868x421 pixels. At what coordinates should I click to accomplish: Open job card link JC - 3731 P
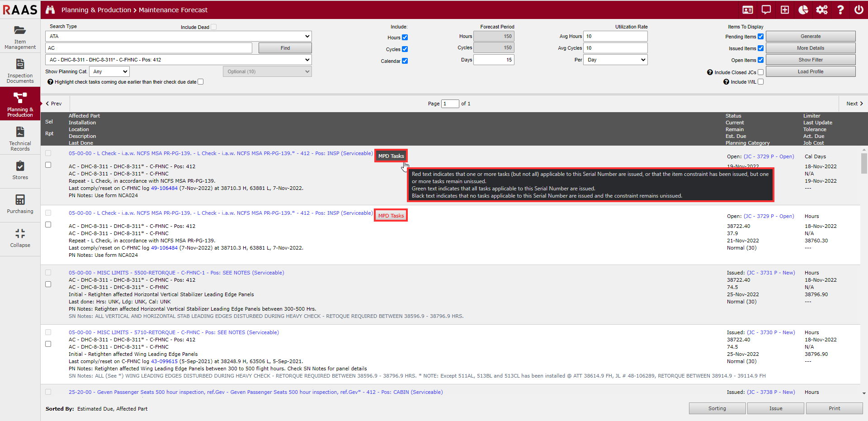click(x=770, y=273)
